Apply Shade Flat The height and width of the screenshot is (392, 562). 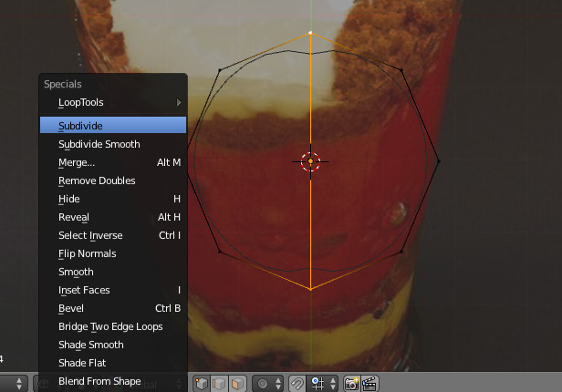pos(113,364)
